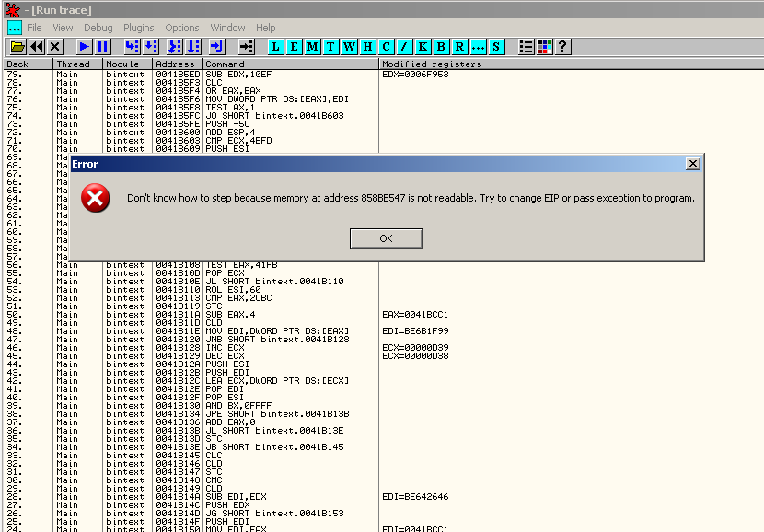764x532 pixels.
Task: Open Memory map with M button
Action: pyautogui.click(x=313, y=46)
